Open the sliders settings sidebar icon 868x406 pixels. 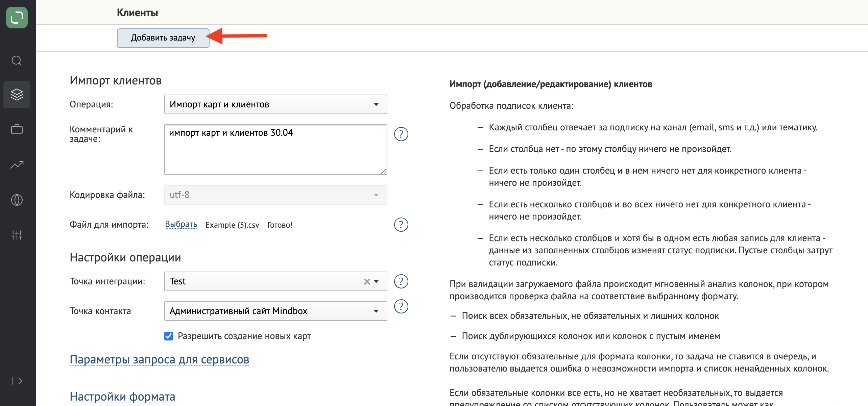click(17, 235)
